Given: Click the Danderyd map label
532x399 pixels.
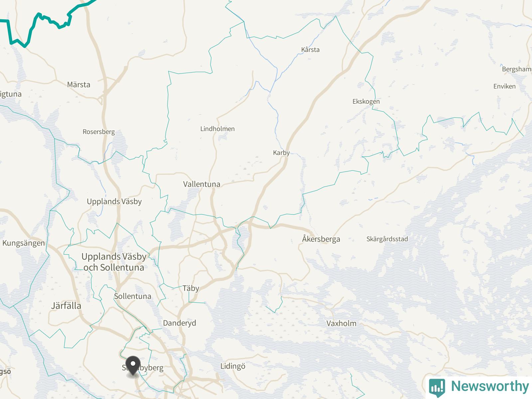Looking at the screenshot, I should point(180,323).
